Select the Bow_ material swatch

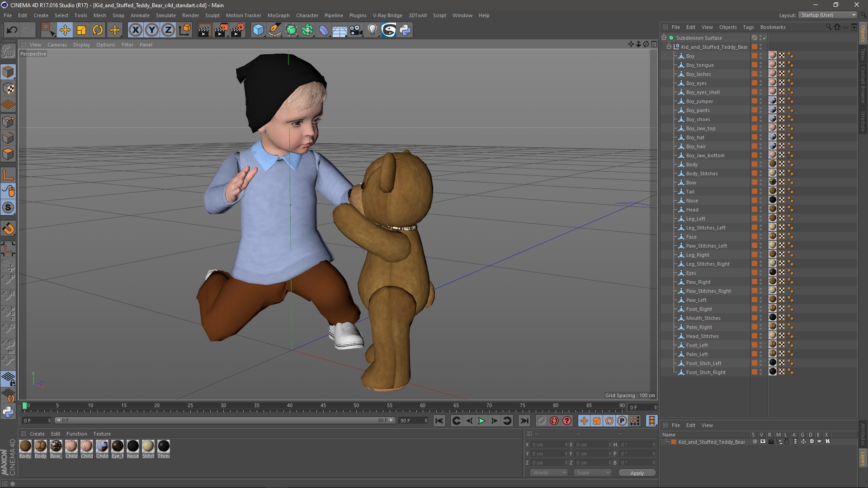(x=56, y=446)
